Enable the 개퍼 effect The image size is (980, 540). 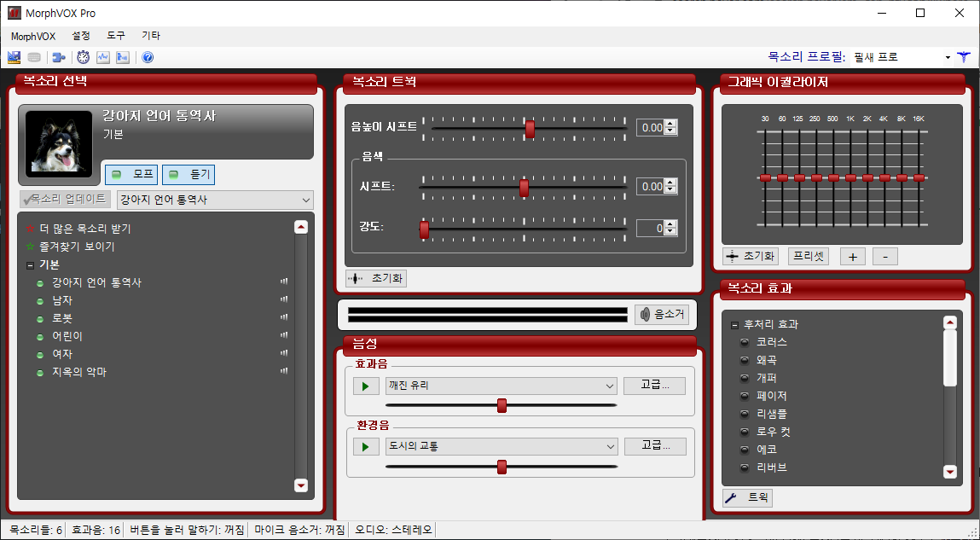pyautogui.click(x=745, y=378)
